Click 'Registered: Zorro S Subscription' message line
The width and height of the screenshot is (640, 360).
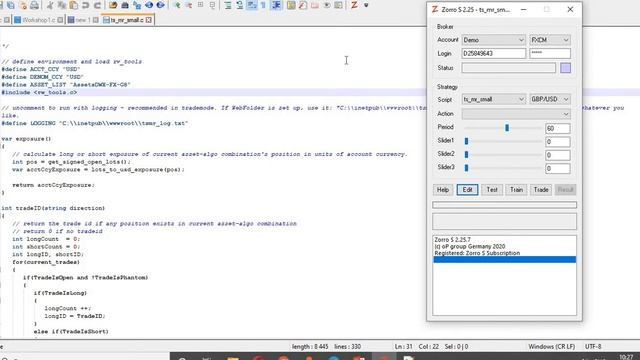pyautogui.click(x=477, y=253)
